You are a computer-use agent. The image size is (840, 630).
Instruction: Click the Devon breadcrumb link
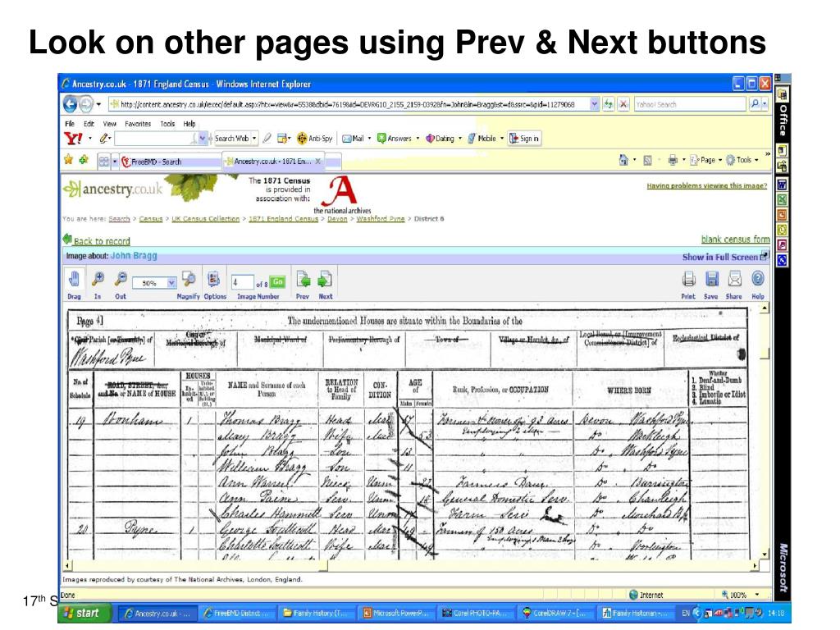(x=337, y=218)
